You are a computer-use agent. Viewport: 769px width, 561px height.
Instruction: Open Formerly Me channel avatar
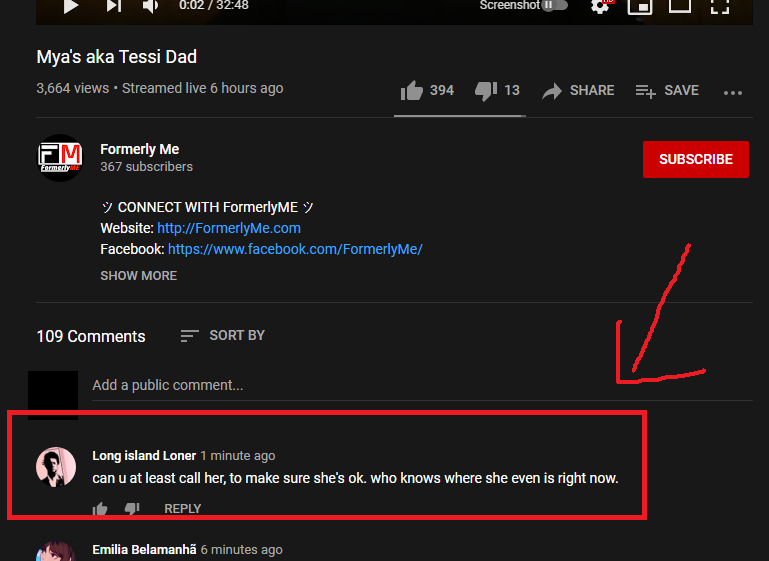pos(60,158)
